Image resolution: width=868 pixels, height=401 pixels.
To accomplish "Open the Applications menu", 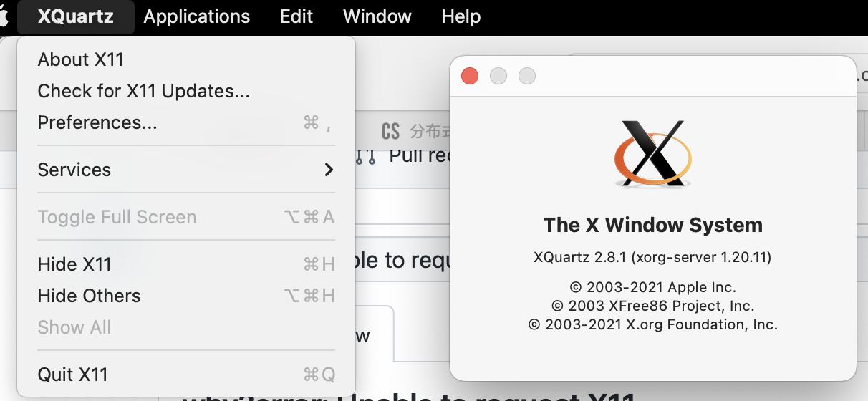I will click(x=197, y=16).
